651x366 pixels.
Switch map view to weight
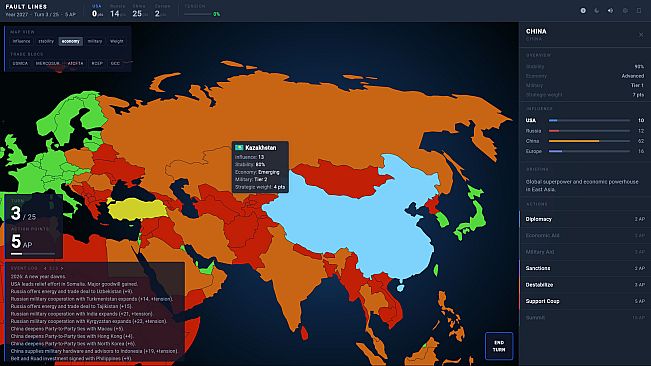click(117, 41)
